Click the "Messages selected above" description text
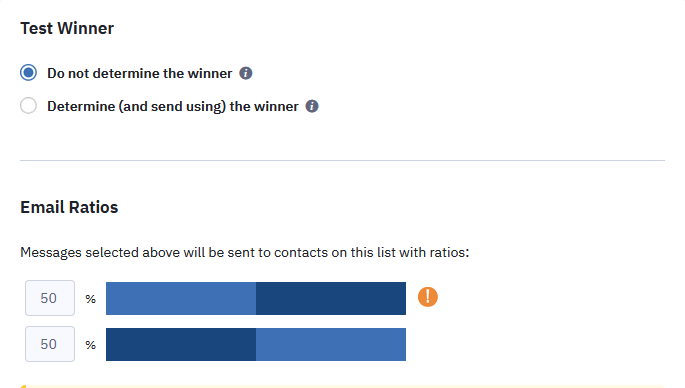 point(245,253)
